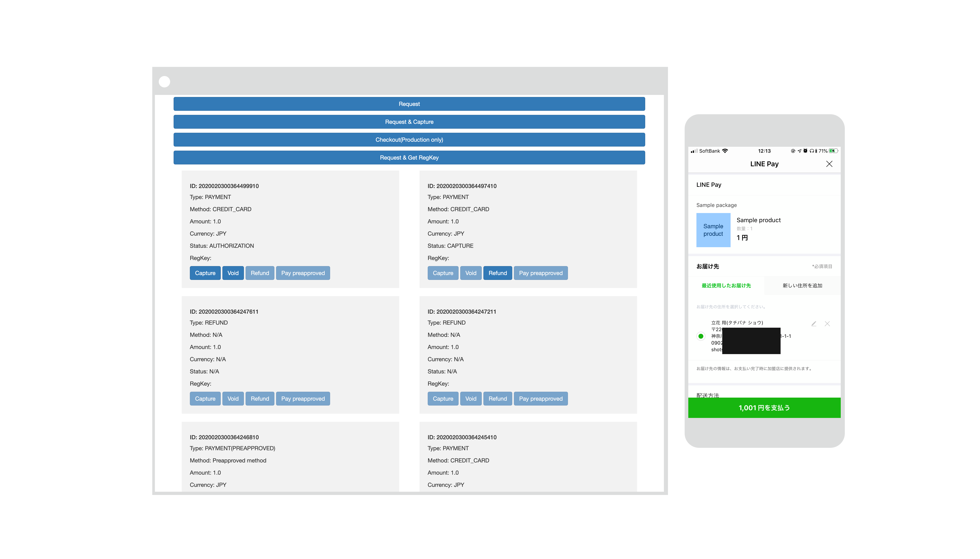Pay preapproved for transaction 2020020300364499910
980x559 pixels.
[x=303, y=273]
